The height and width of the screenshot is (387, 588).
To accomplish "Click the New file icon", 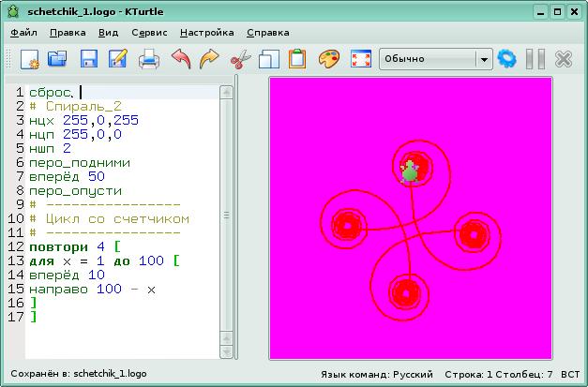I will (28, 59).
